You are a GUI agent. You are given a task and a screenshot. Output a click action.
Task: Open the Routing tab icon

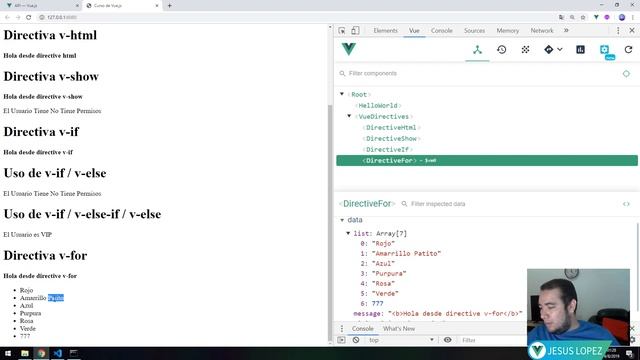(549, 50)
